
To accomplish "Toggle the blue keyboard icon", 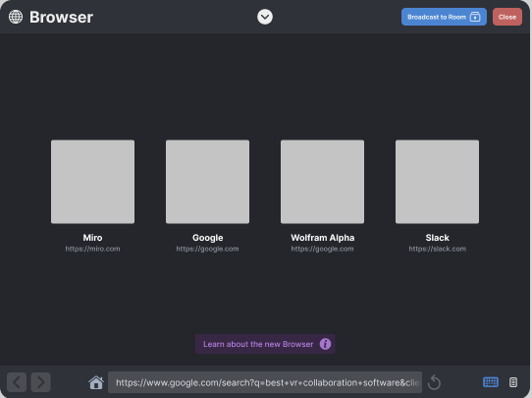I will click(491, 382).
